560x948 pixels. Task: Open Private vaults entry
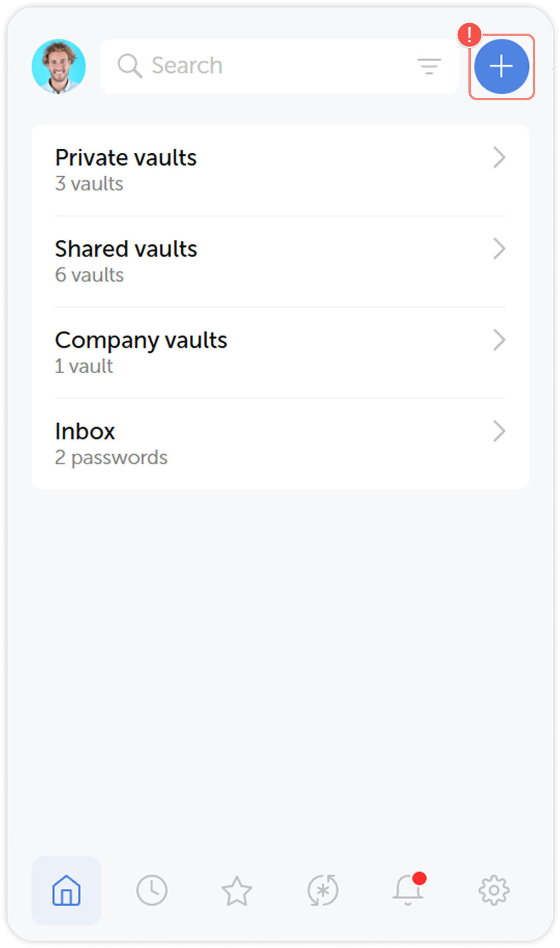click(126, 159)
